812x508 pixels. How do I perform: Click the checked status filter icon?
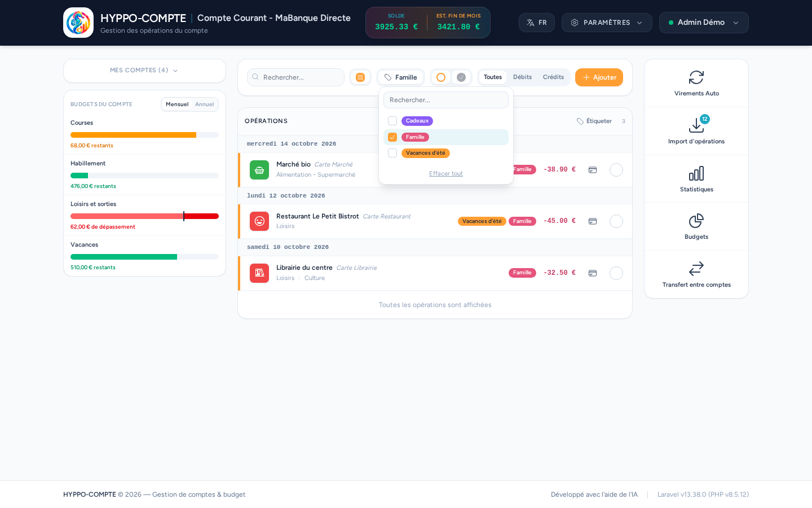coord(461,77)
